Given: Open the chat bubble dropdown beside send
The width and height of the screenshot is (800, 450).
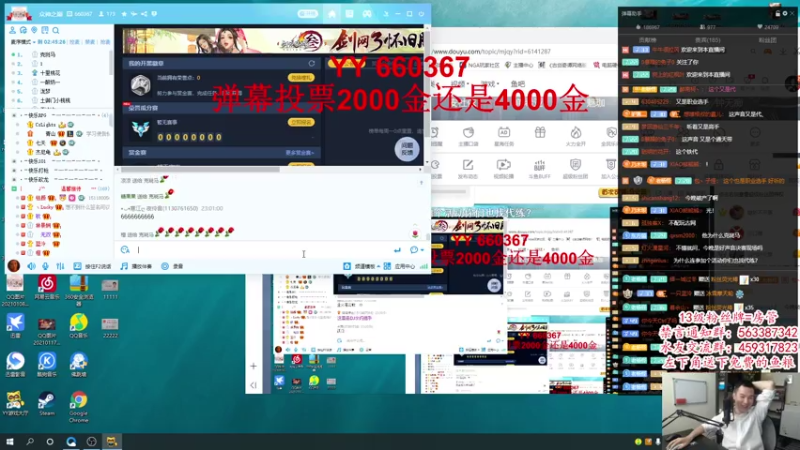Looking at the screenshot, I should 417,249.
